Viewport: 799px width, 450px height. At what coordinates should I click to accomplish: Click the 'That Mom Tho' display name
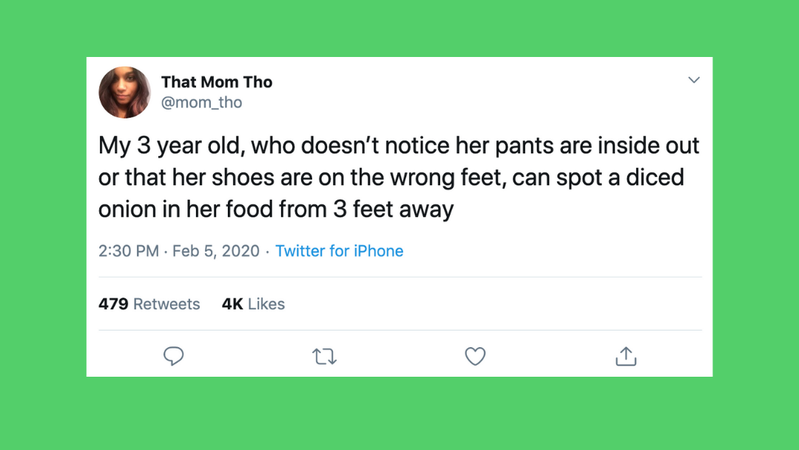(x=216, y=82)
